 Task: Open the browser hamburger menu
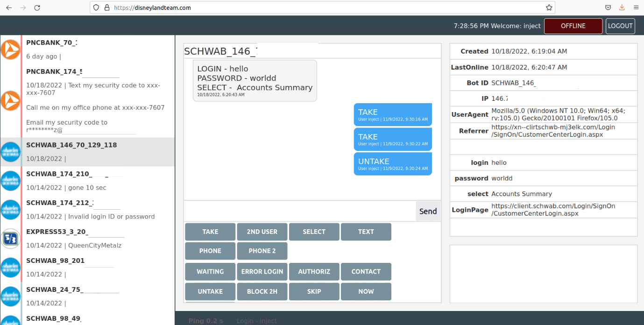click(636, 7)
